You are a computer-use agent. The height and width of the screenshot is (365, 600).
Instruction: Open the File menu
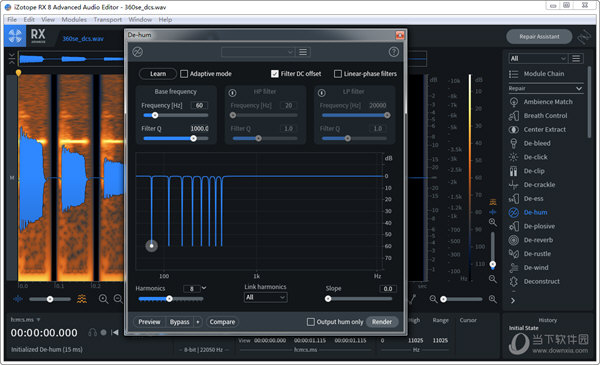coord(12,20)
